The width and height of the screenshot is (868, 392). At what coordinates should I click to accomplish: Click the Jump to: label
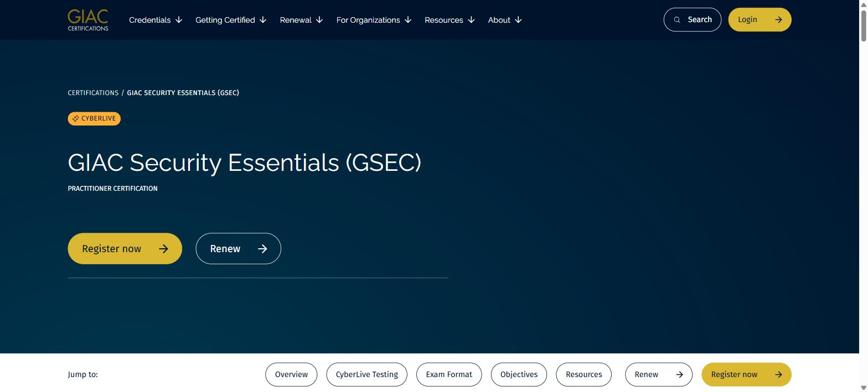click(83, 374)
